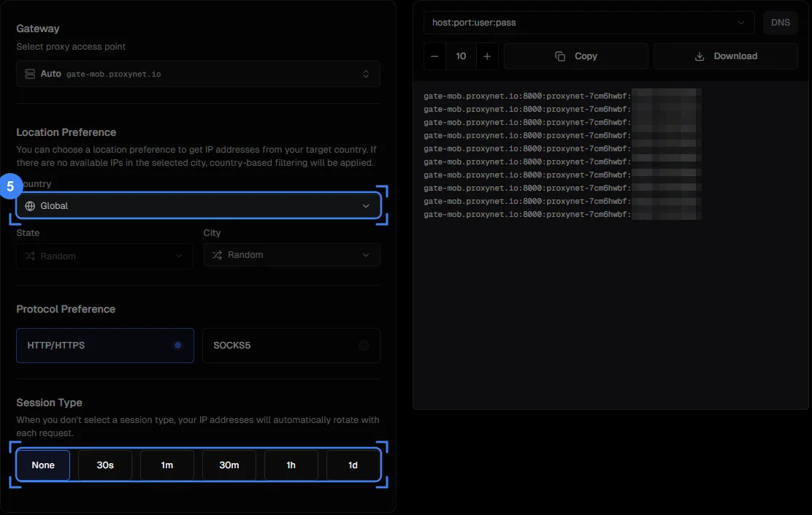Image resolution: width=812 pixels, height=515 pixels.
Task: Click the chevron arrow in Country dropdown
Action: click(x=366, y=206)
